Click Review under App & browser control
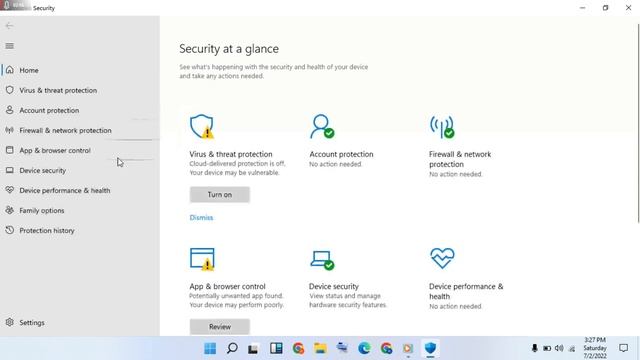640x360 pixels. point(220,327)
